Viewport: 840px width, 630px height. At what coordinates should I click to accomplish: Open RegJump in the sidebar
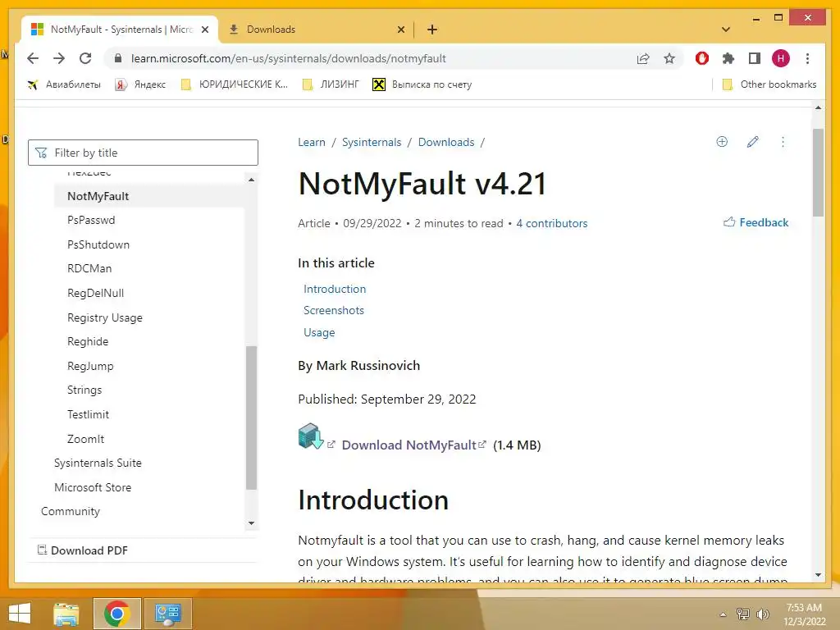[x=90, y=367]
